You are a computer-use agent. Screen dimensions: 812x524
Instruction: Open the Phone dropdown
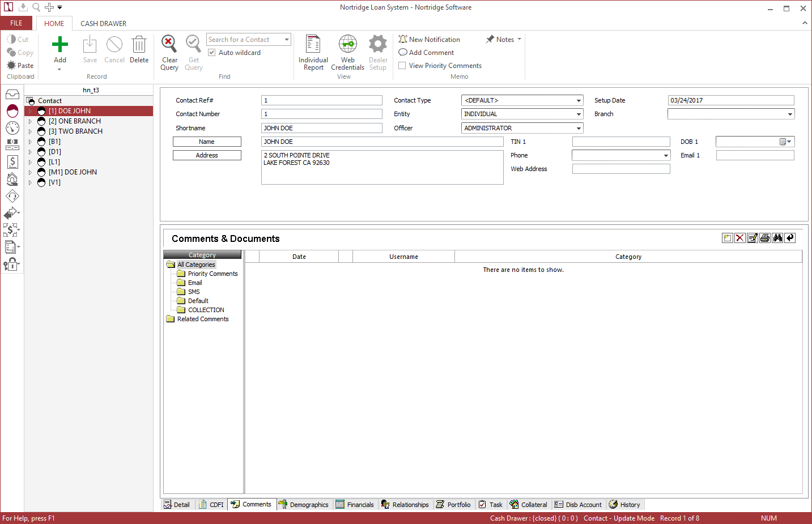click(x=666, y=155)
